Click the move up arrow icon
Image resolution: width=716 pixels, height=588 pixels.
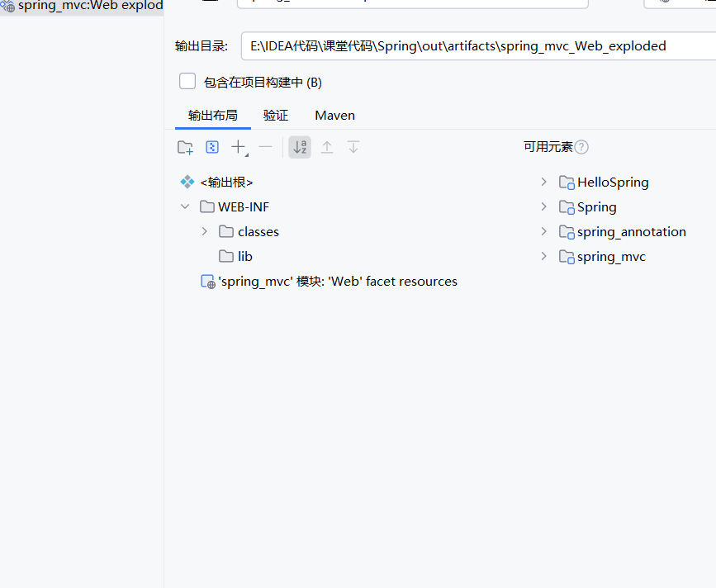click(x=325, y=146)
